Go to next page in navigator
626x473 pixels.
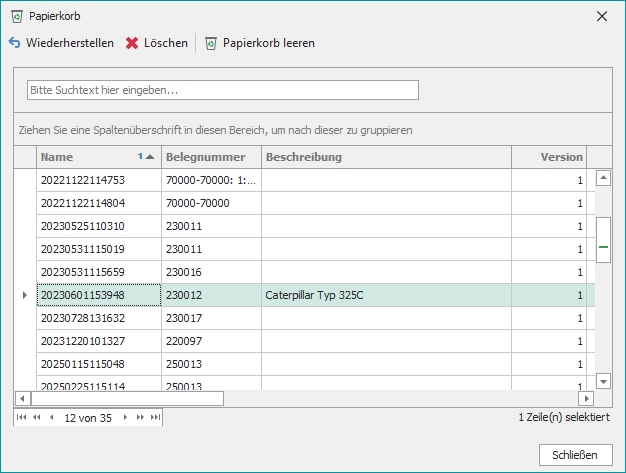coord(140,416)
